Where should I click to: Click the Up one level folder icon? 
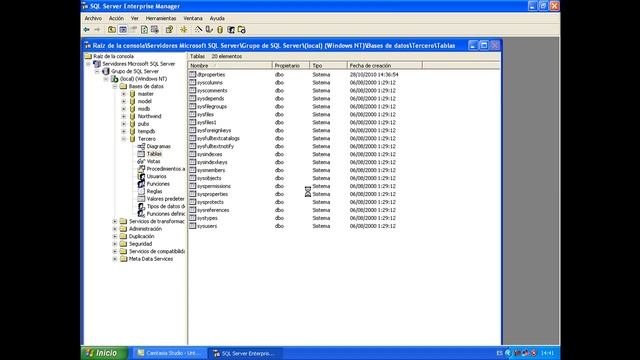coord(112,30)
